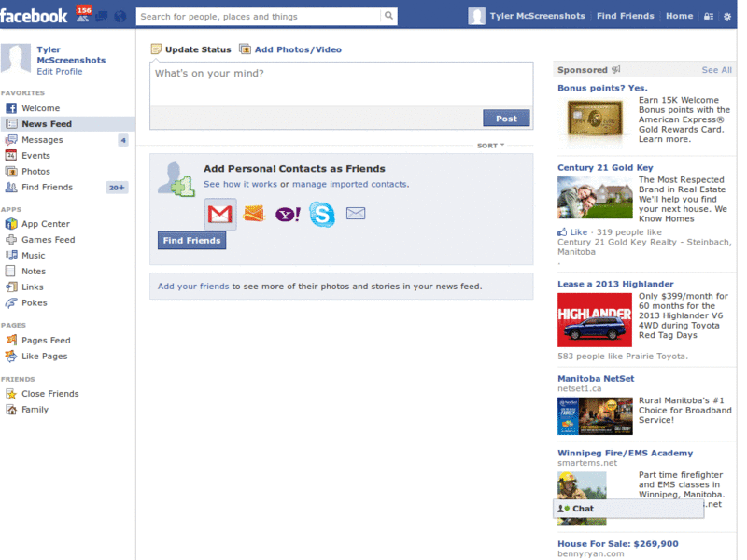Viewport: 747px width, 560px height.
Task: Click the Add Photos/Video picture icon
Action: point(245,49)
